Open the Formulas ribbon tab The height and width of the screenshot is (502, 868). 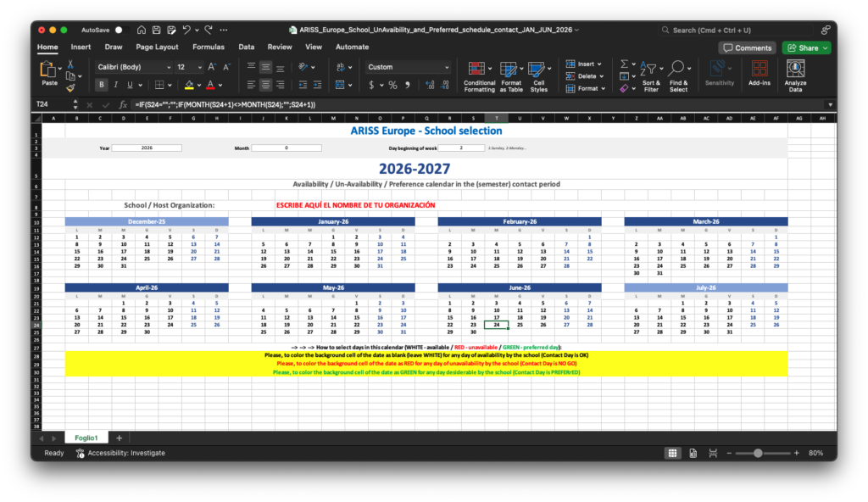(209, 47)
